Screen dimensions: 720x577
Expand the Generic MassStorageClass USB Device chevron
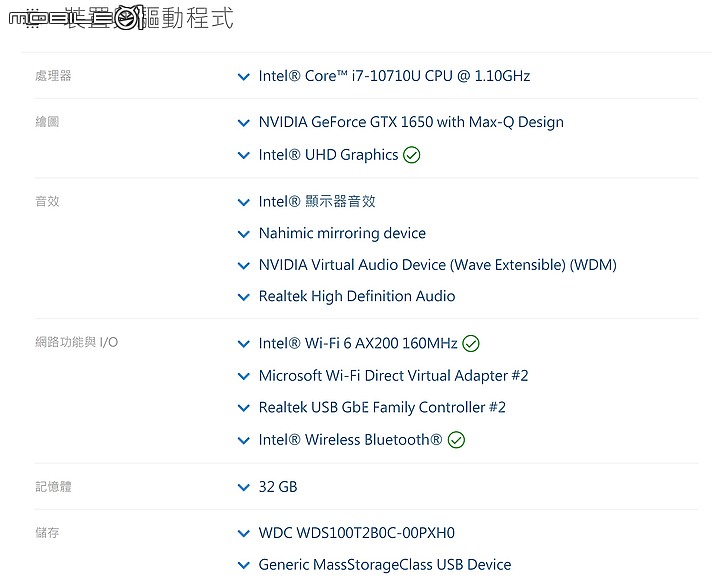244,566
